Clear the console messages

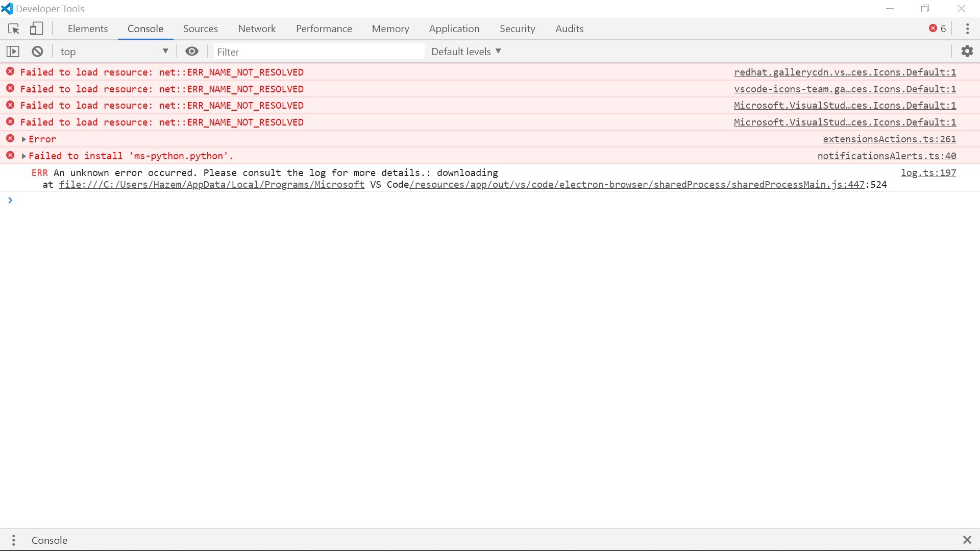coord(37,51)
